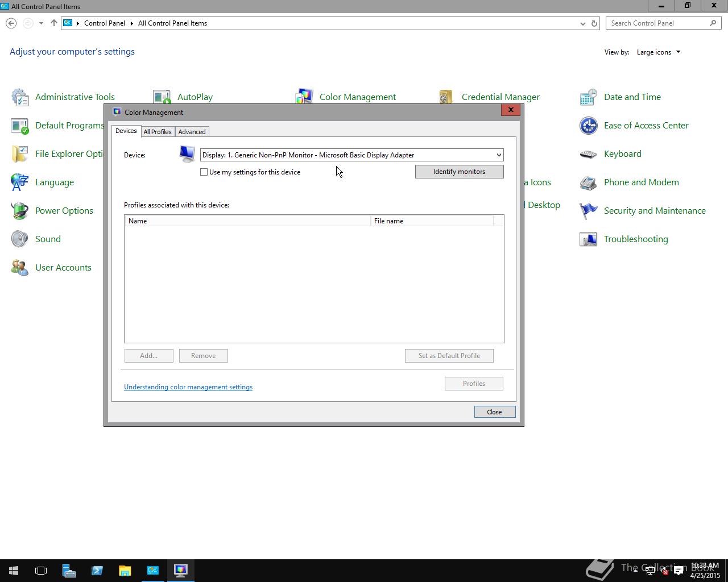
Task: Open Task View from the taskbar
Action: tap(41, 571)
